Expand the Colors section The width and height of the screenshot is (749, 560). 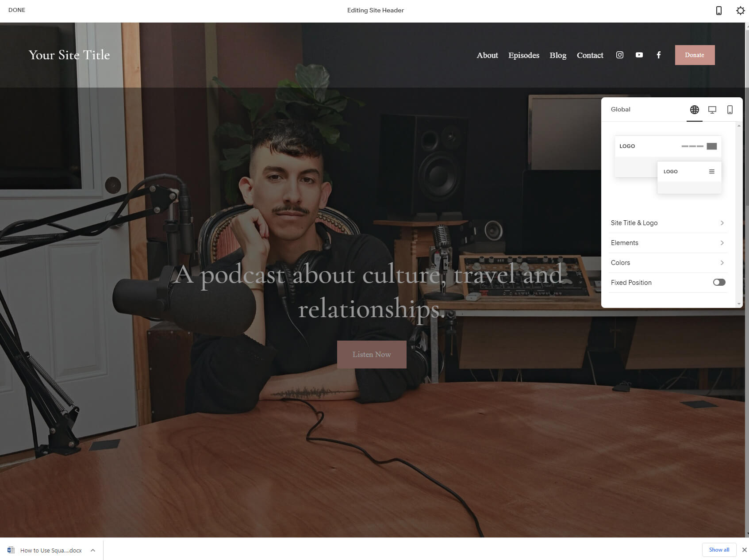click(668, 262)
